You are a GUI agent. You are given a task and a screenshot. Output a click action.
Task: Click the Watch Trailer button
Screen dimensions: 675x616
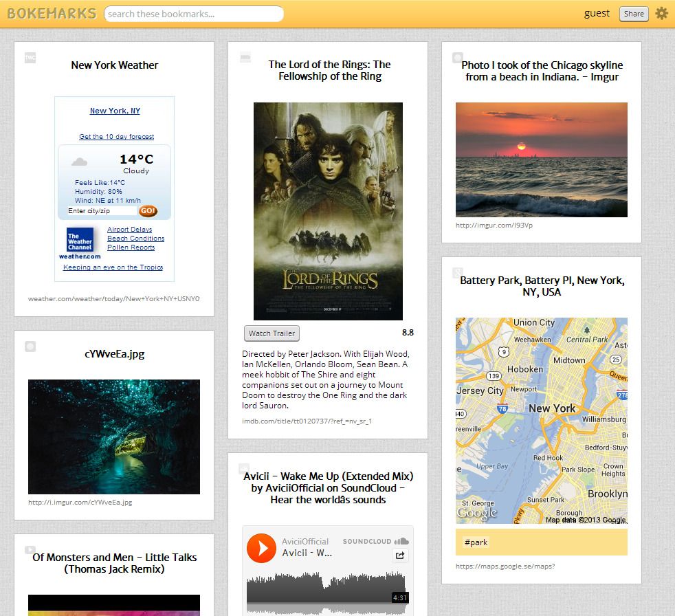[x=272, y=333]
